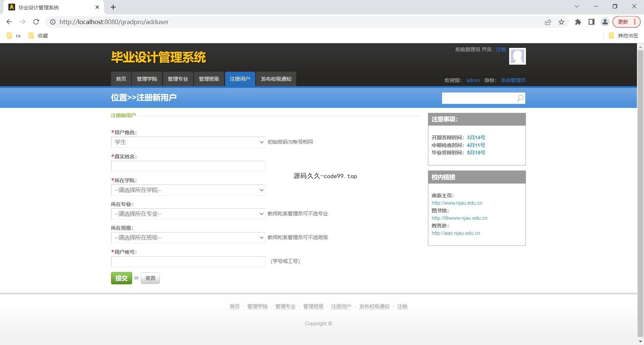Image resolution: width=644 pixels, height=345 pixels.
Task: Click the footer 注册用户 link
Action: coord(341,306)
